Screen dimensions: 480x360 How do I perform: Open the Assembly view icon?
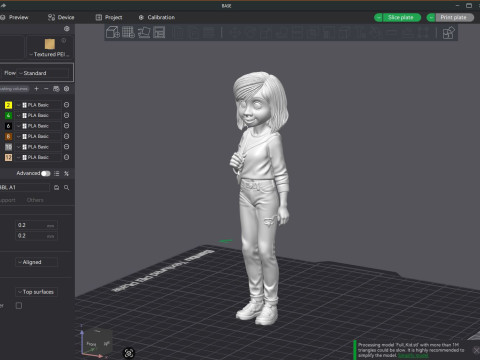[449, 33]
